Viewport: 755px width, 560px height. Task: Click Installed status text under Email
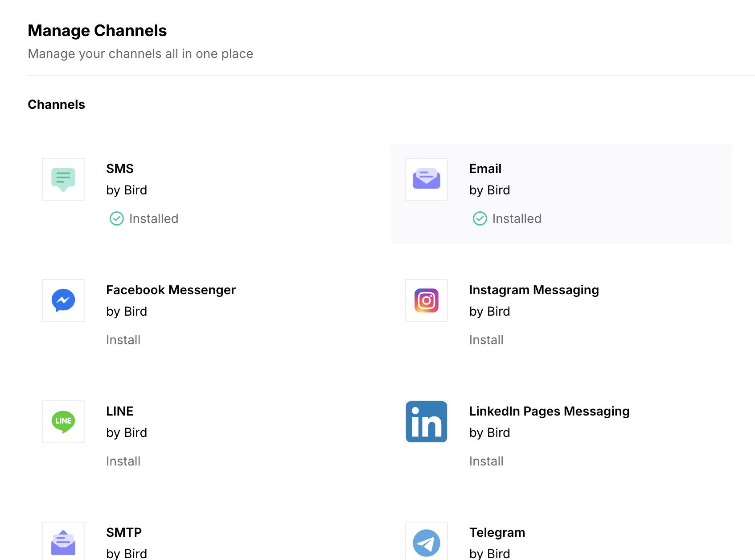tap(517, 218)
